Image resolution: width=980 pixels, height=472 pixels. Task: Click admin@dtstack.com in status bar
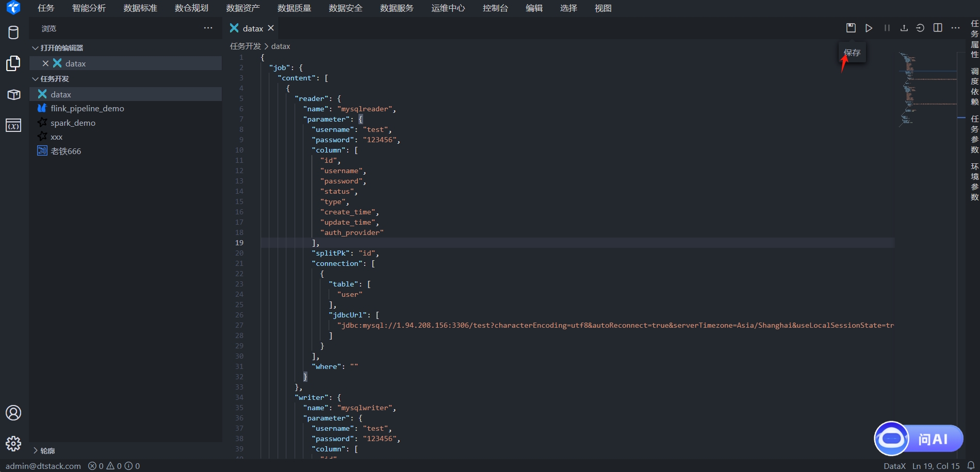coord(43,466)
